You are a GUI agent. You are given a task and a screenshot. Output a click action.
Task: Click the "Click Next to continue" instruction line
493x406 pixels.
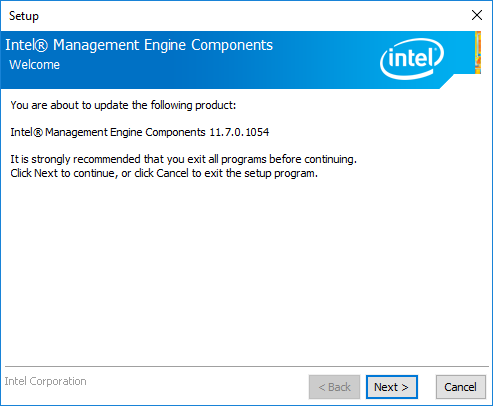click(164, 173)
